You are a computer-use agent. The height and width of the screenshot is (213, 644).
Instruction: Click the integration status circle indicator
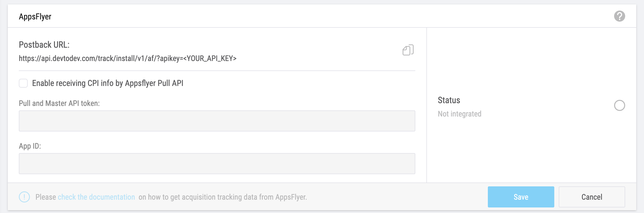[x=619, y=105]
